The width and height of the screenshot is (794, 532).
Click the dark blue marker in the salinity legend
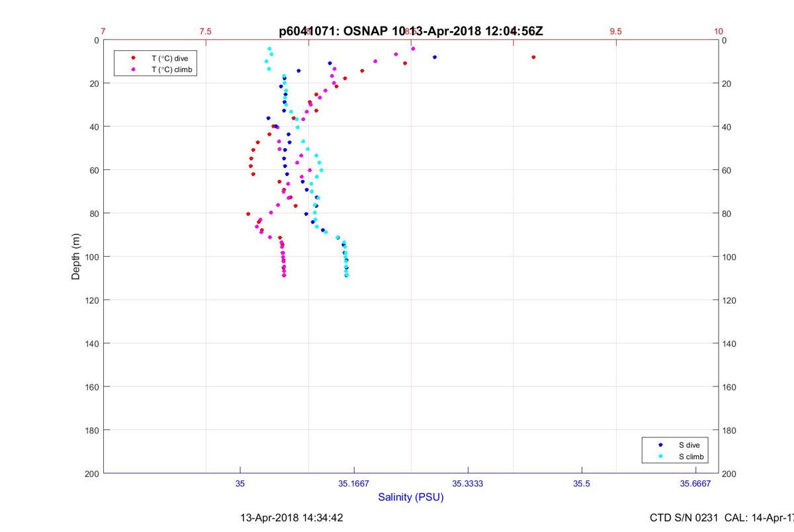click(x=661, y=445)
